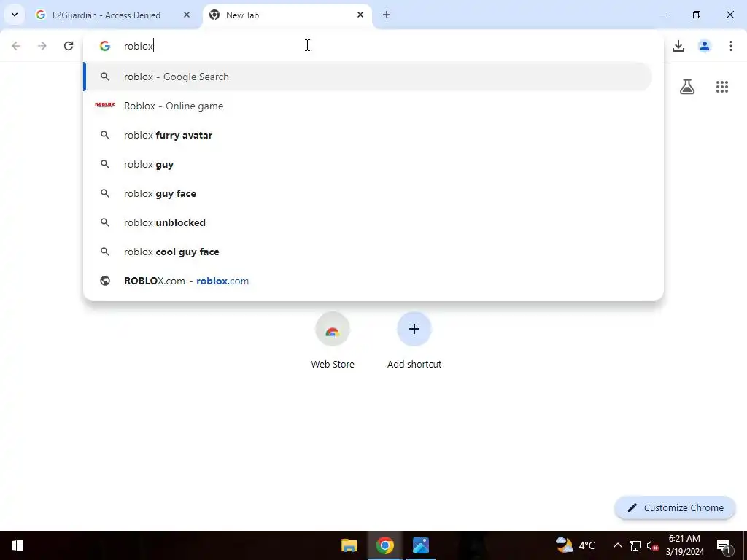Open the Downloads icon

pyautogui.click(x=678, y=46)
